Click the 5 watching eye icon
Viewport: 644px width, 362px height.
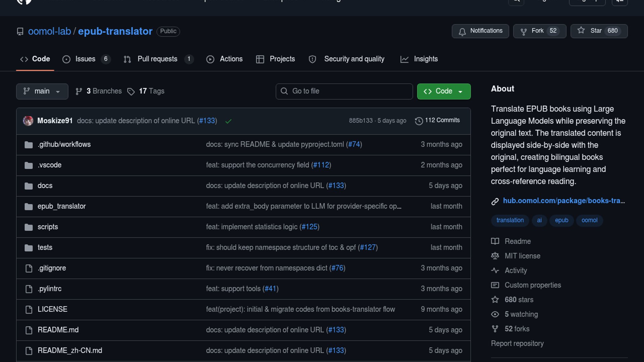click(495, 314)
